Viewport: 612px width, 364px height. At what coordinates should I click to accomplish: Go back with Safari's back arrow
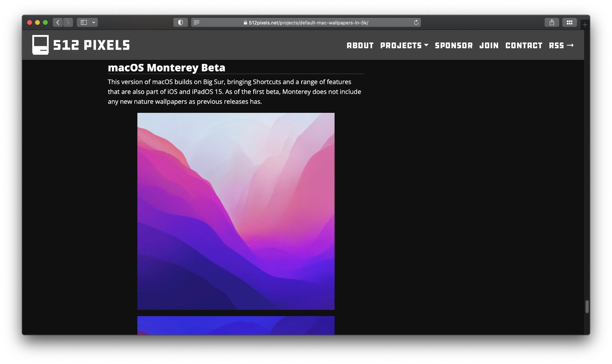coord(58,22)
